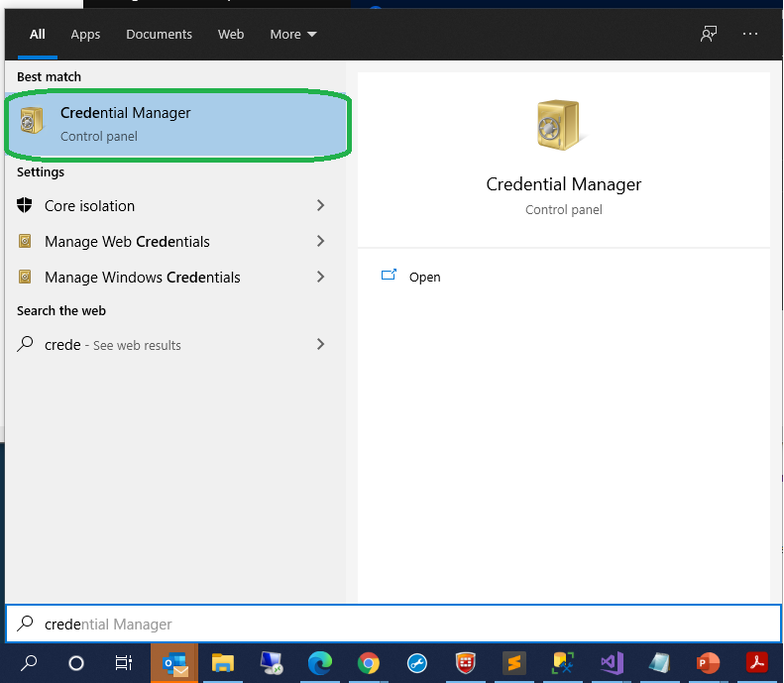Expand the crede web results arrow
784x683 pixels.
320,345
